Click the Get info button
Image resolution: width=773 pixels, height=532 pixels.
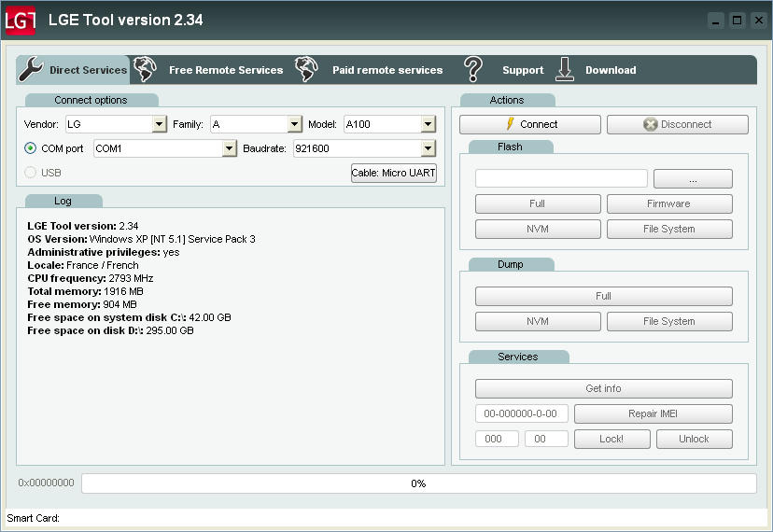(603, 388)
